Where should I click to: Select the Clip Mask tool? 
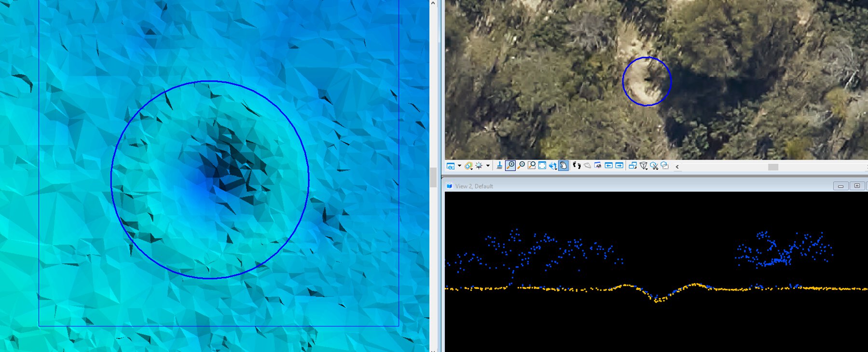point(664,166)
